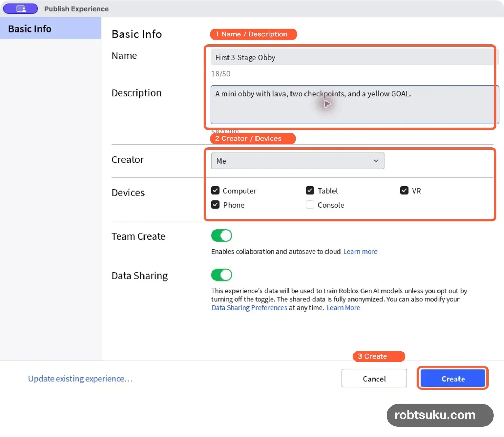The height and width of the screenshot is (437, 504).
Task: Click the Cancel button
Action: click(x=374, y=379)
